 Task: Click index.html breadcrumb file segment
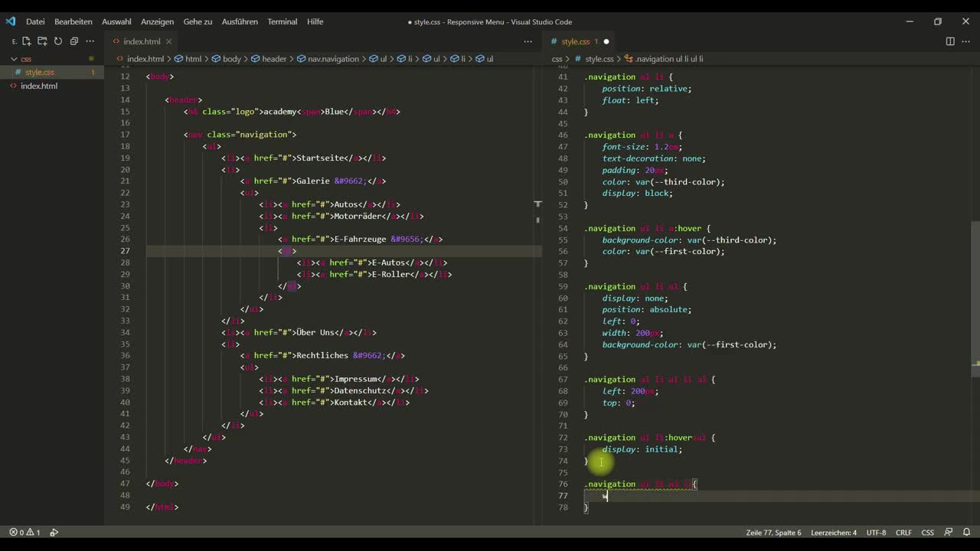tap(140, 59)
